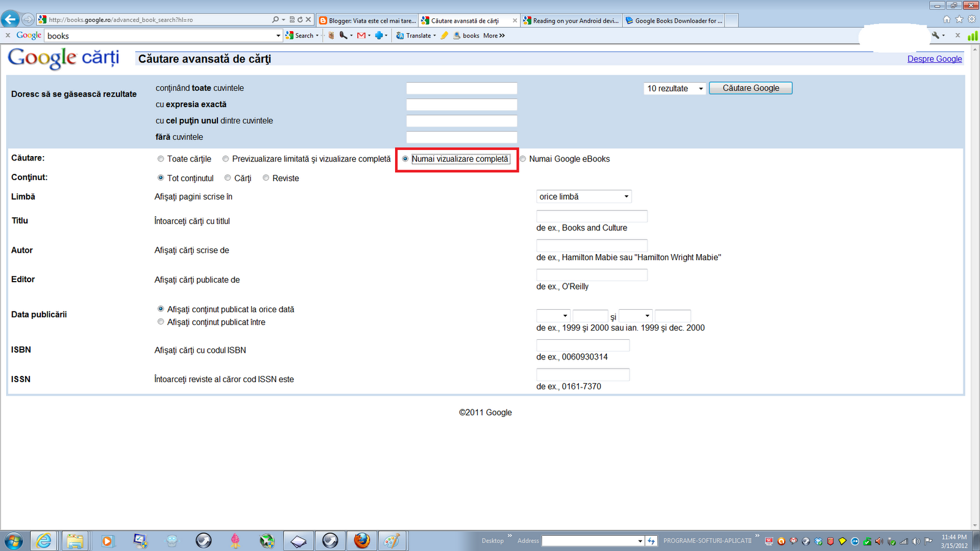
Task: Choose the 'Cărți' content radio button
Action: click(228, 178)
